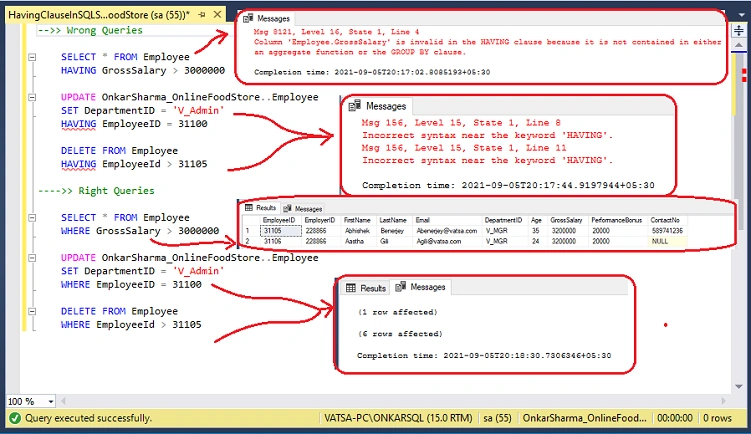The width and height of the screenshot is (751, 434).
Task: Click the '---->> Right Queries' comment line
Action: click(x=96, y=191)
